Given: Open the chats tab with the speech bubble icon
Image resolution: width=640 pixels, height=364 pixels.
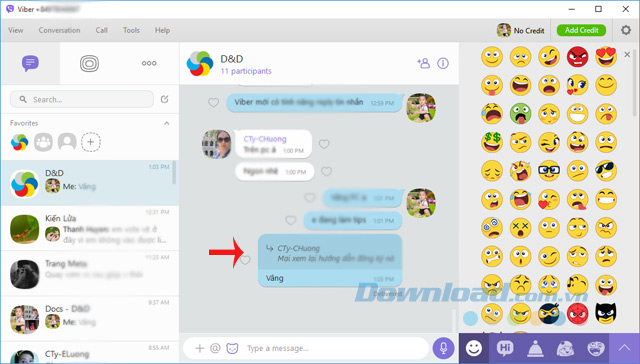Looking at the screenshot, I should click(x=30, y=63).
